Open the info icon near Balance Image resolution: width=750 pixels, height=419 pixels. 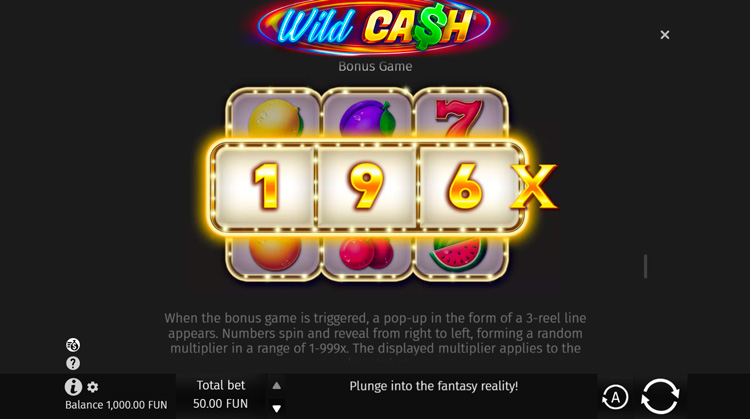(x=73, y=386)
